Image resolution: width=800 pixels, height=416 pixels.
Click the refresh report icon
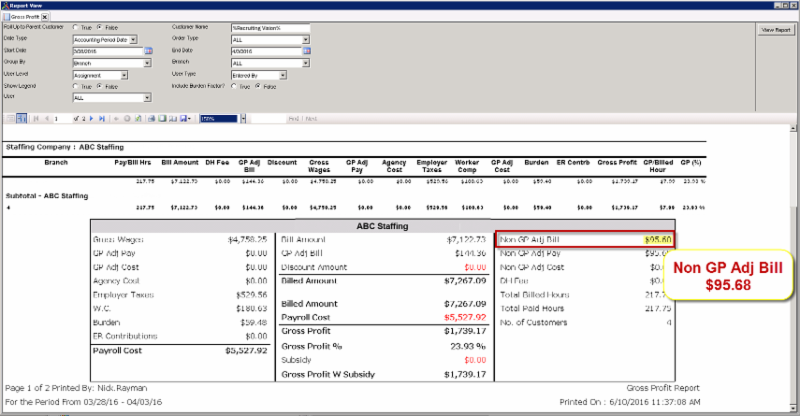tap(138, 118)
